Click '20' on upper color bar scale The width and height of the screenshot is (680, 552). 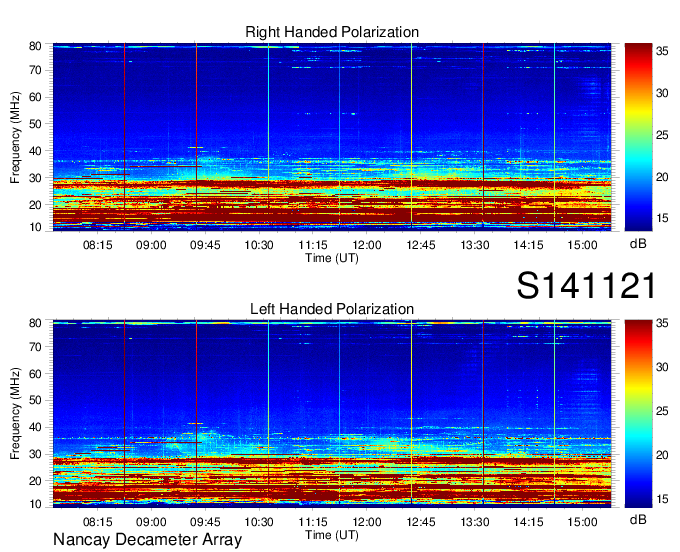pos(662,177)
